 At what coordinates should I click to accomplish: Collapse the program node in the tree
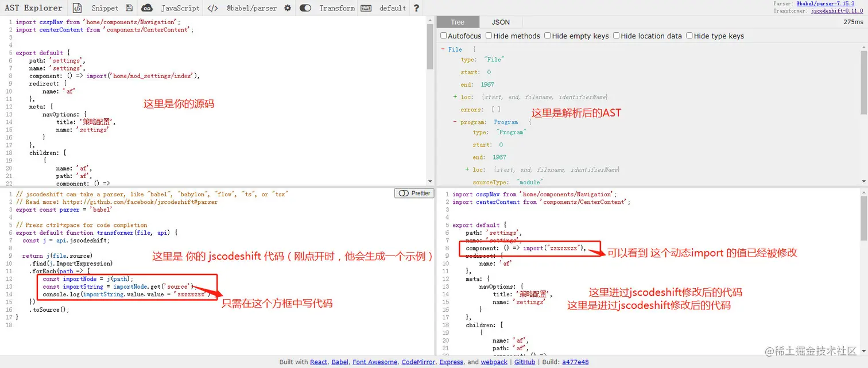[x=455, y=122]
